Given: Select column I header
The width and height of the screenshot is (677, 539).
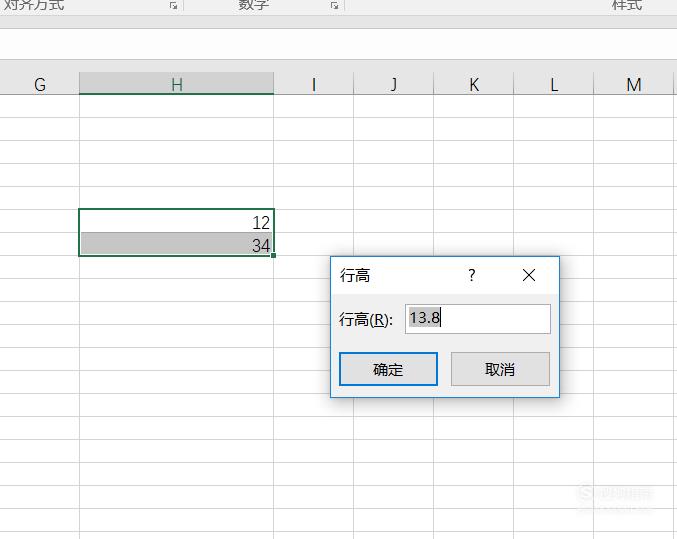Looking at the screenshot, I should [313, 84].
